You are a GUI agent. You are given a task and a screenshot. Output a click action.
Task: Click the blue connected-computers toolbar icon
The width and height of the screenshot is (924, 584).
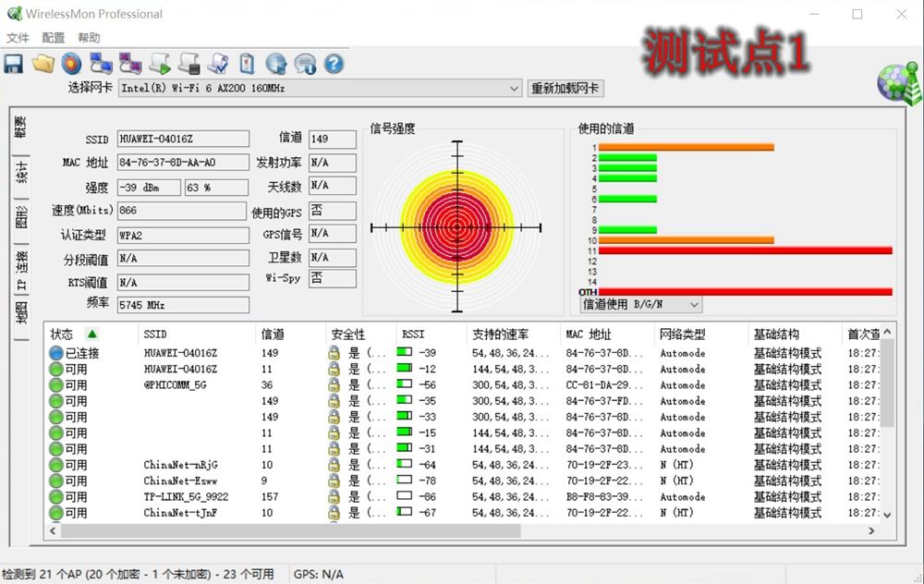101,64
